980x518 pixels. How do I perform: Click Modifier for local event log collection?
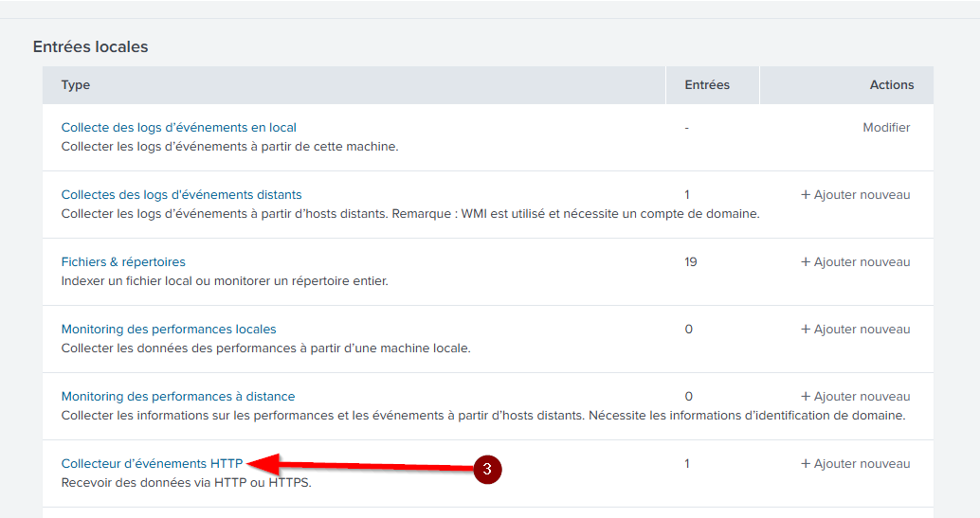point(885,127)
